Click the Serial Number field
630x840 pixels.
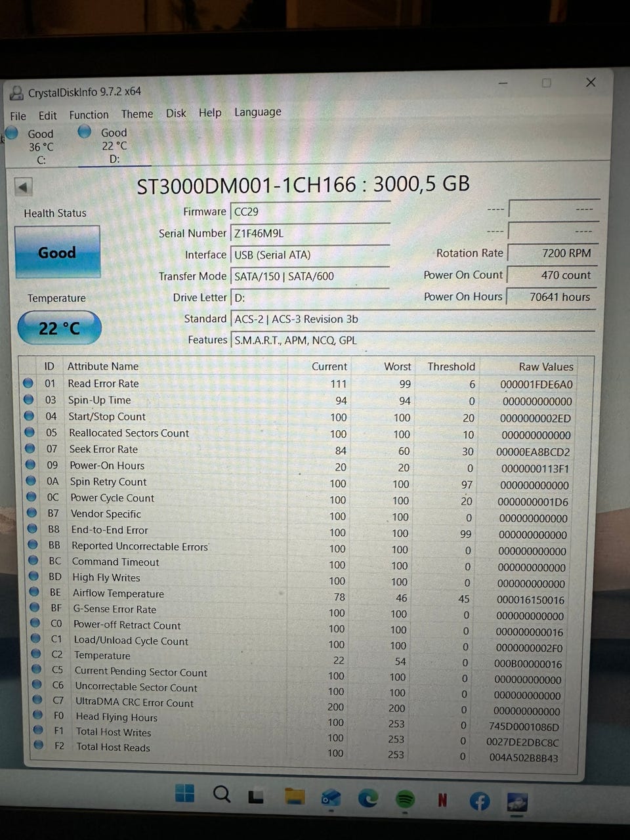point(310,234)
